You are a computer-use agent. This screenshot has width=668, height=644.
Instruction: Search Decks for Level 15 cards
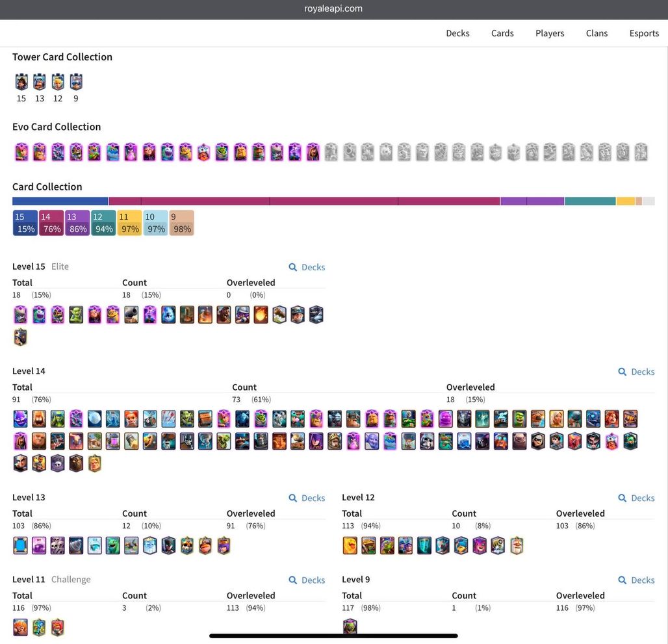pos(307,267)
